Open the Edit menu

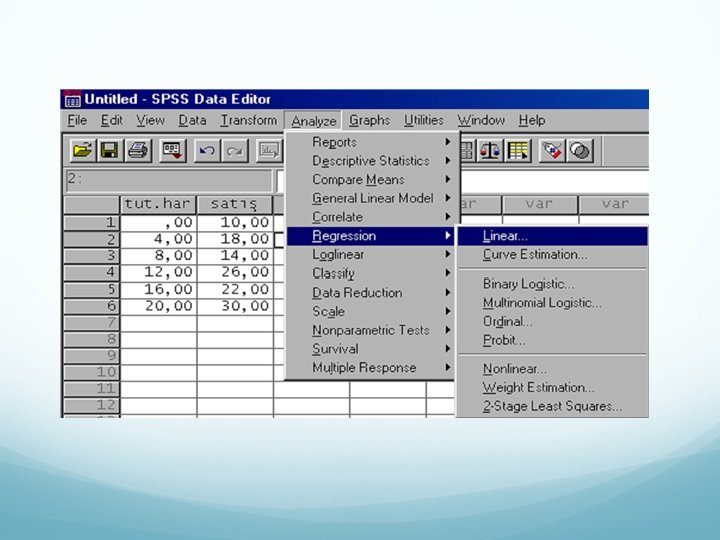point(112,120)
